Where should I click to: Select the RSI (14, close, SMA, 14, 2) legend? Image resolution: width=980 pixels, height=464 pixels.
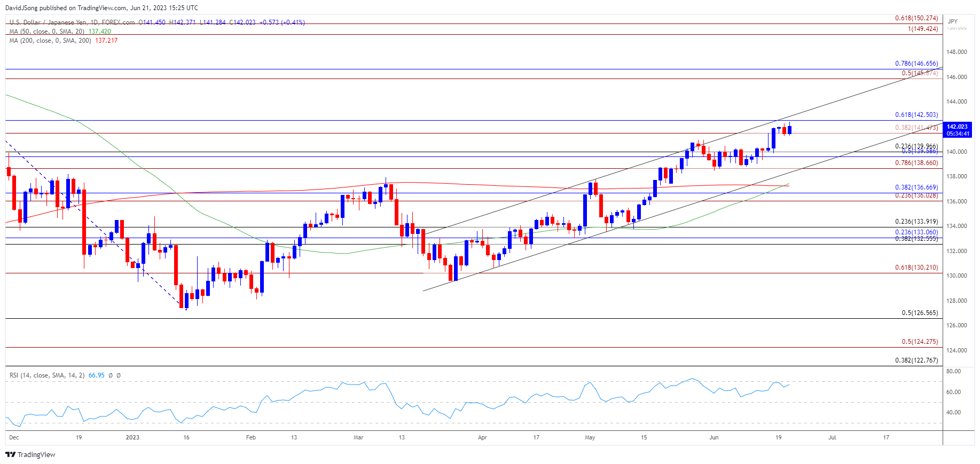[47, 375]
